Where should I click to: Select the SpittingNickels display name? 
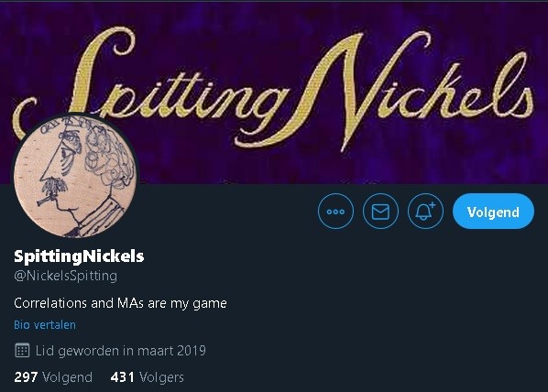tap(79, 256)
